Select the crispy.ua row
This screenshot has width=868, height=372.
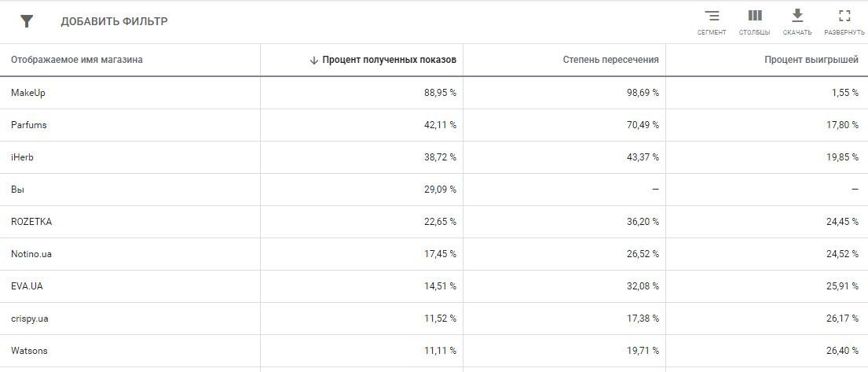coord(30,319)
